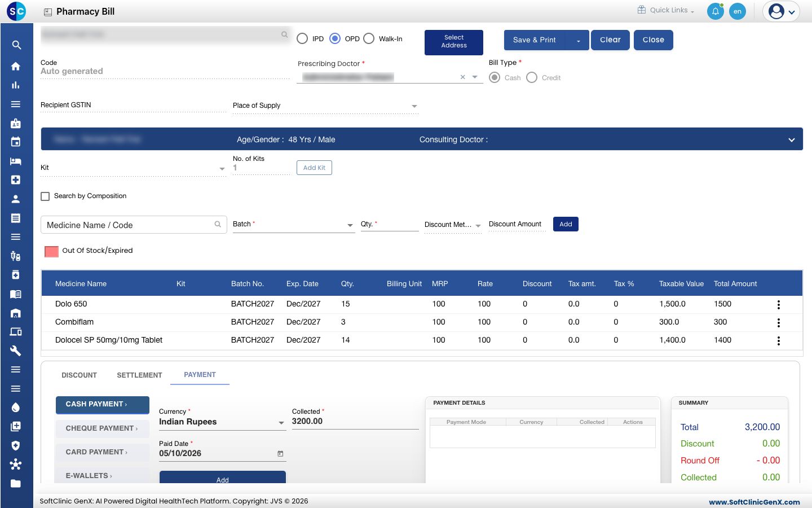The image size is (812, 508).
Task: Open row actions menu for Dolo 650
Action: (779, 304)
